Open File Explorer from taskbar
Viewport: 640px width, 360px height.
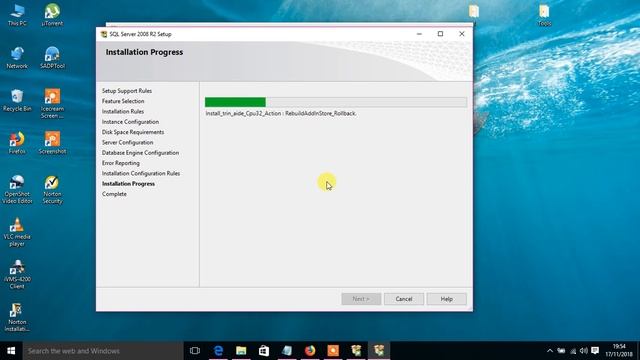point(241,351)
